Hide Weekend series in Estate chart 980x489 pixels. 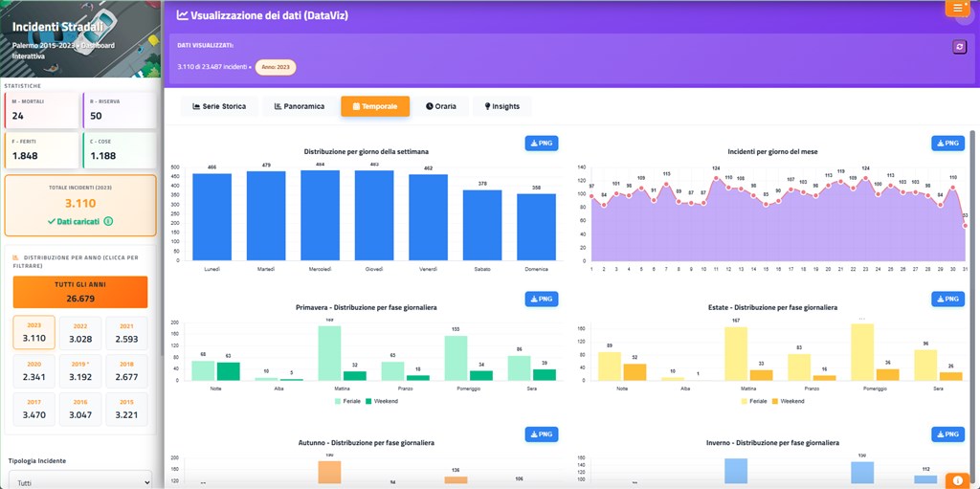790,401
